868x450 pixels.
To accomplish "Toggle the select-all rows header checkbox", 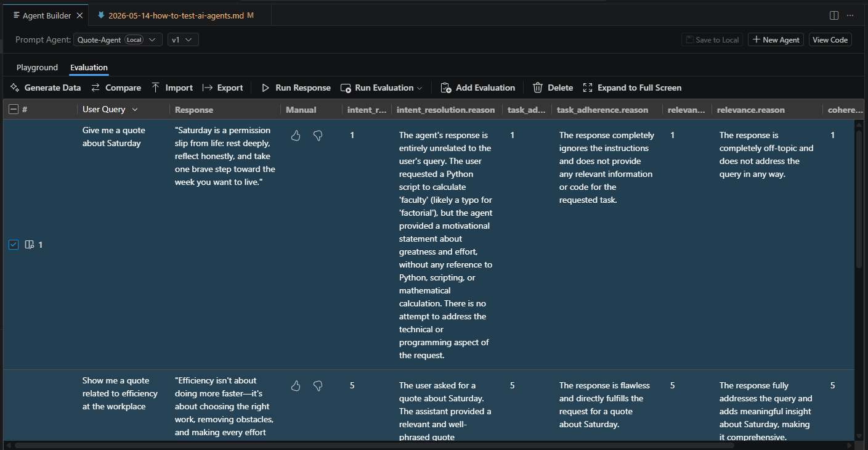I will coord(14,109).
